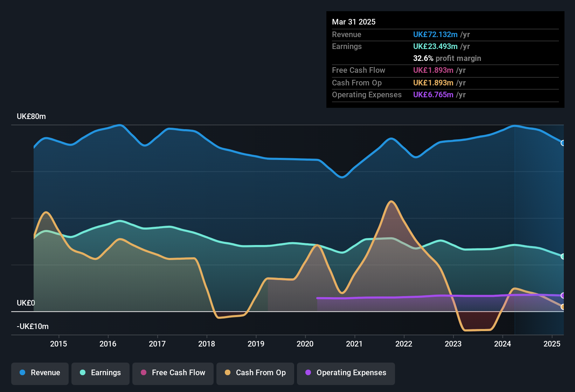The image size is (575, 392).
Task: Click the blue dot in Revenue legend
Action: (x=22, y=372)
